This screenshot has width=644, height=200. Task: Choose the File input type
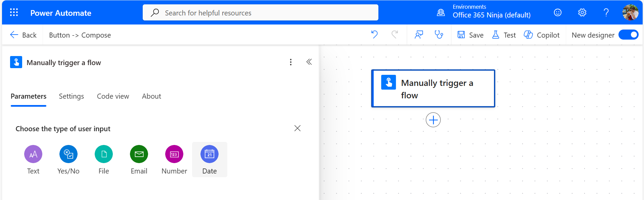click(x=104, y=160)
